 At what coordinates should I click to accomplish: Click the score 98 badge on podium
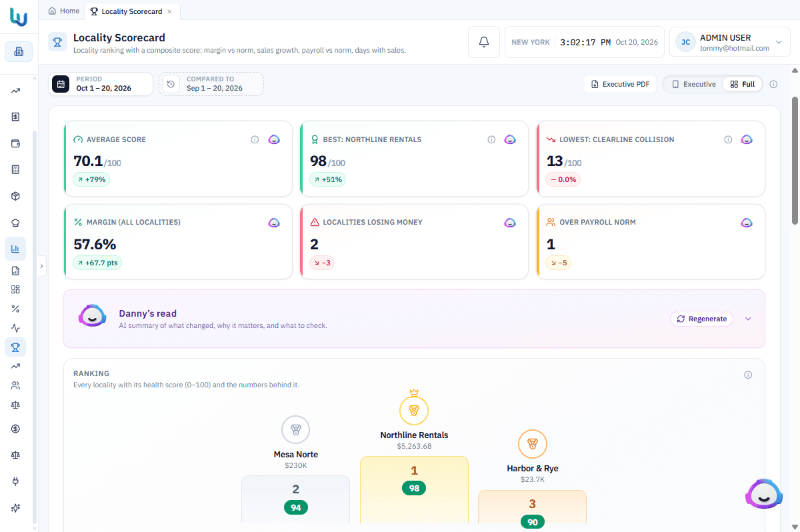[x=414, y=488]
